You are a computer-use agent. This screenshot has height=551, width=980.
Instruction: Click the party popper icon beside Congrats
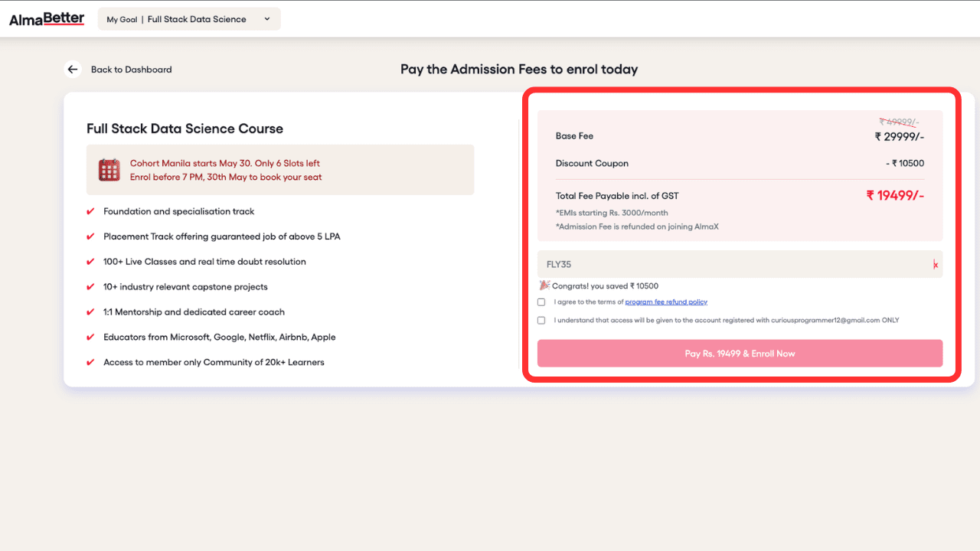544,285
